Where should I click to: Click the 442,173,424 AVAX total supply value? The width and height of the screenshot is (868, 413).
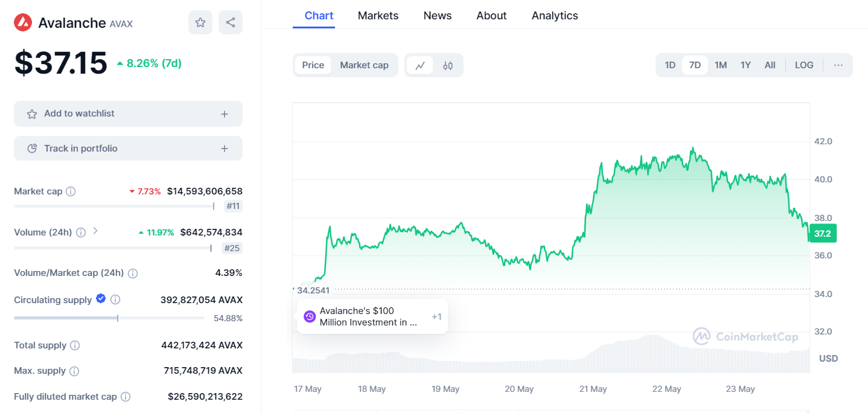202,345
